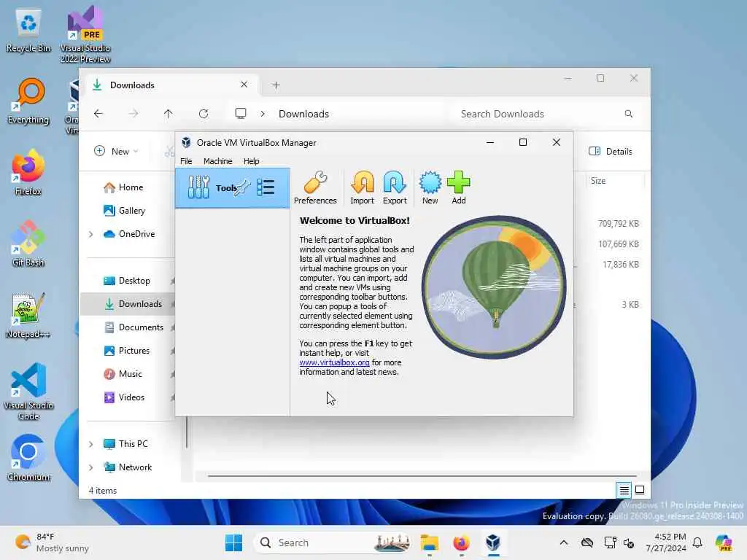Expand the This PC tree node
The image size is (747, 560).
click(90, 444)
